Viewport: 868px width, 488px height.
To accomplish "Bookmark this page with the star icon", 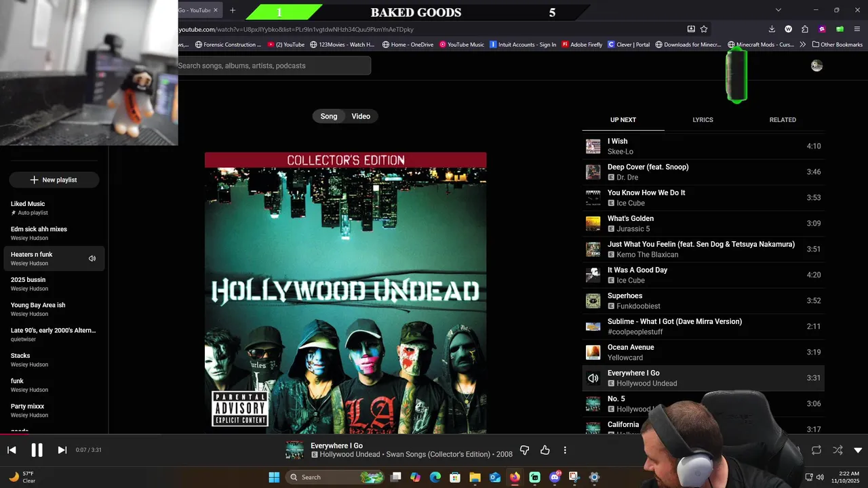I will [704, 29].
